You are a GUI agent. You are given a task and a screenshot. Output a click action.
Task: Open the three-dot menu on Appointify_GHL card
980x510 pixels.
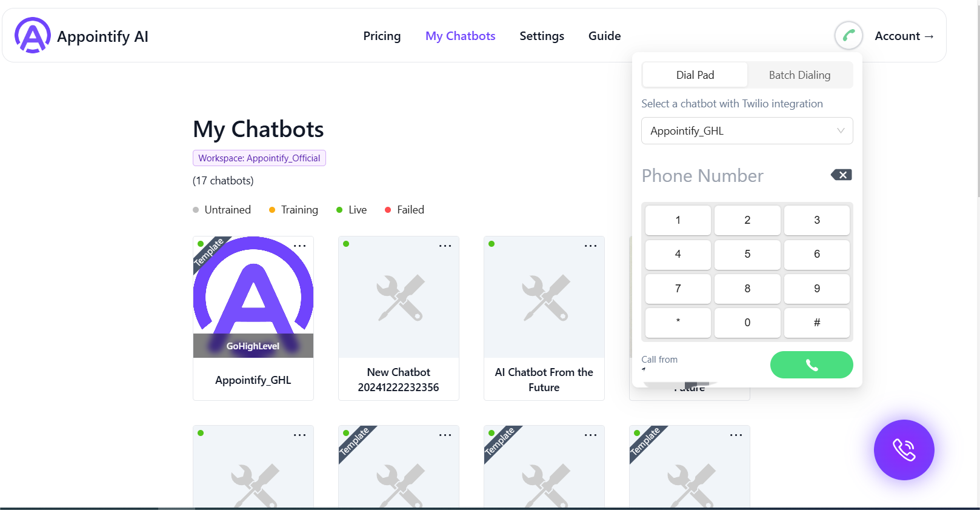pyautogui.click(x=300, y=246)
